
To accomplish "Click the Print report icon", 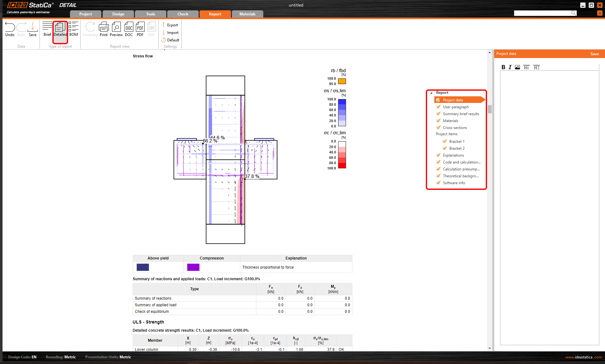I will pyautogui.click(x=104, y=27).
